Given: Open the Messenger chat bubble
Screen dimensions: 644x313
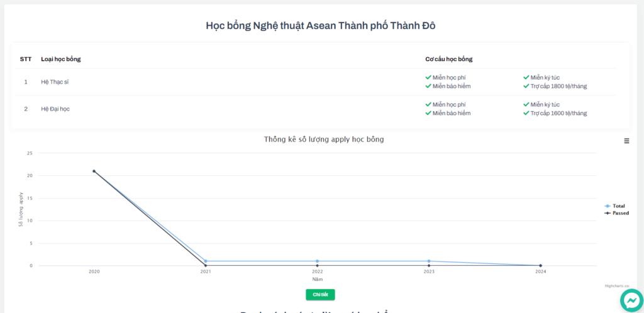Looking at the screenshot, I should pyautogui.click(x=630, y=302).
